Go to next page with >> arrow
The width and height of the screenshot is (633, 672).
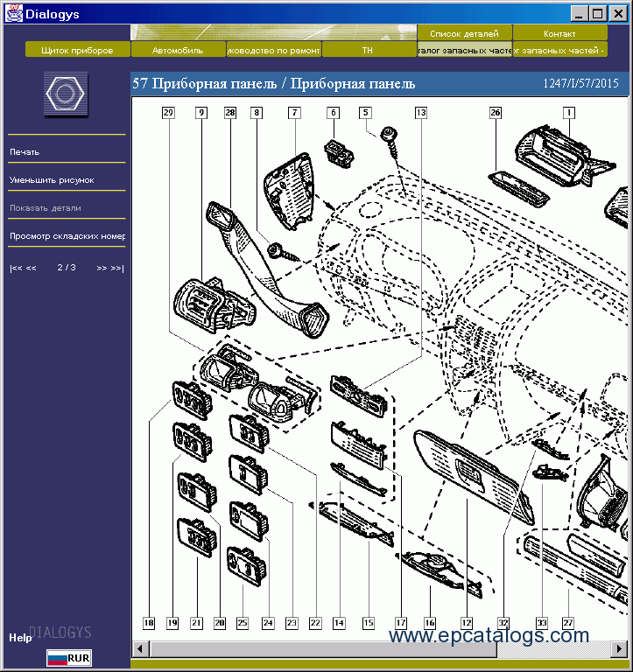tap(102, 268)
